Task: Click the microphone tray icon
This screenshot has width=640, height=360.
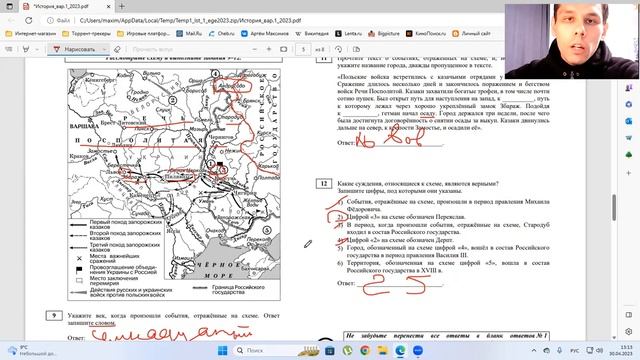Action: (560, 351)
